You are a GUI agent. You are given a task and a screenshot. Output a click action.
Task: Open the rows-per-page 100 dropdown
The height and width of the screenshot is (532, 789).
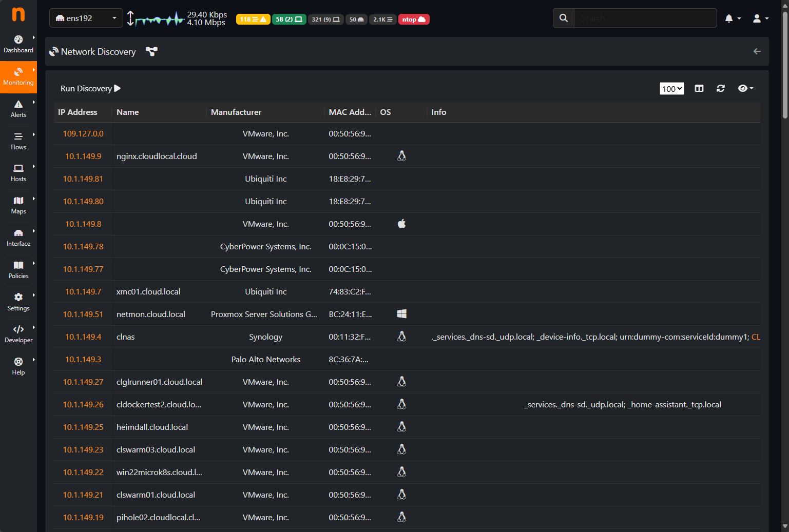pos(672,89)
